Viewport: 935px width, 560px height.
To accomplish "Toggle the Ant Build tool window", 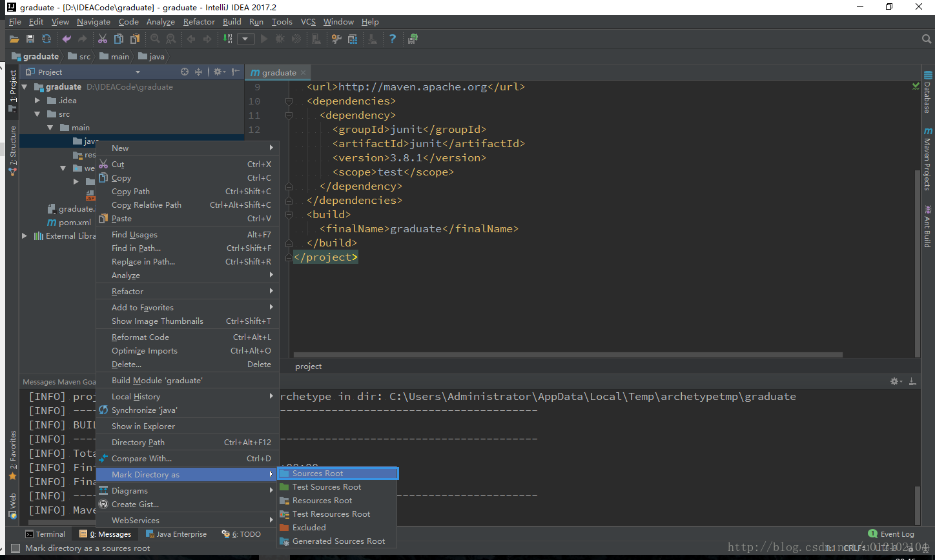I will [927, 226].
